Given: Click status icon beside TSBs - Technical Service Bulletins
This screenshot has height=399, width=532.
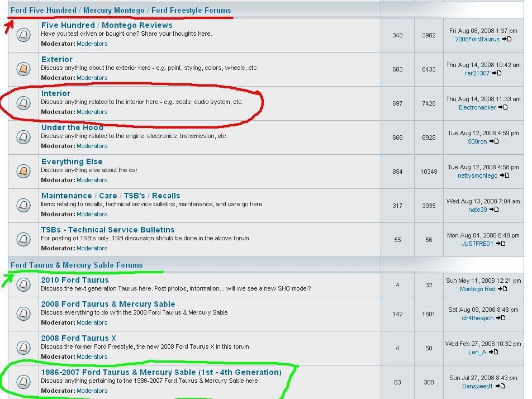Looking at the screenshot, I should click(23, 239).
